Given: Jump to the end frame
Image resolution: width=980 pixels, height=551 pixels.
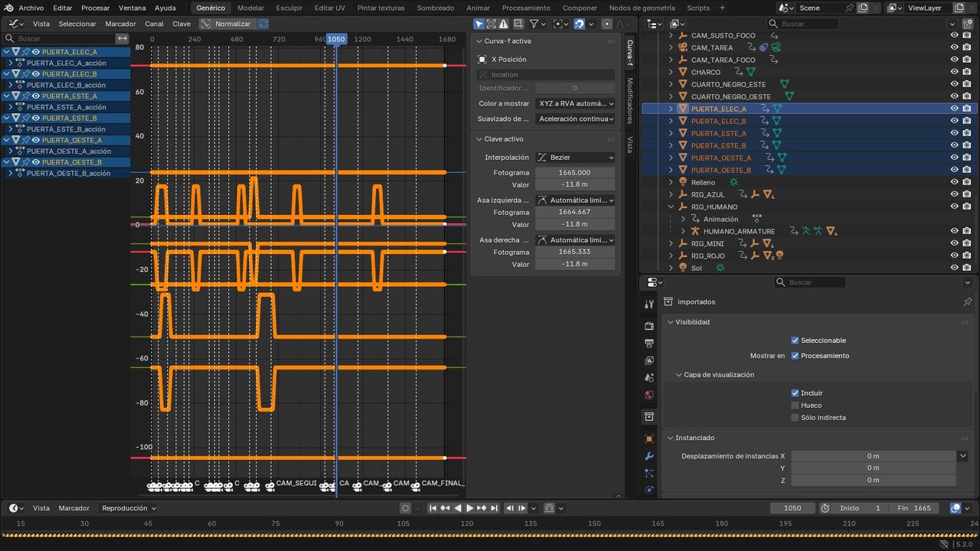Looking at the screenshot, I should 495,508.
